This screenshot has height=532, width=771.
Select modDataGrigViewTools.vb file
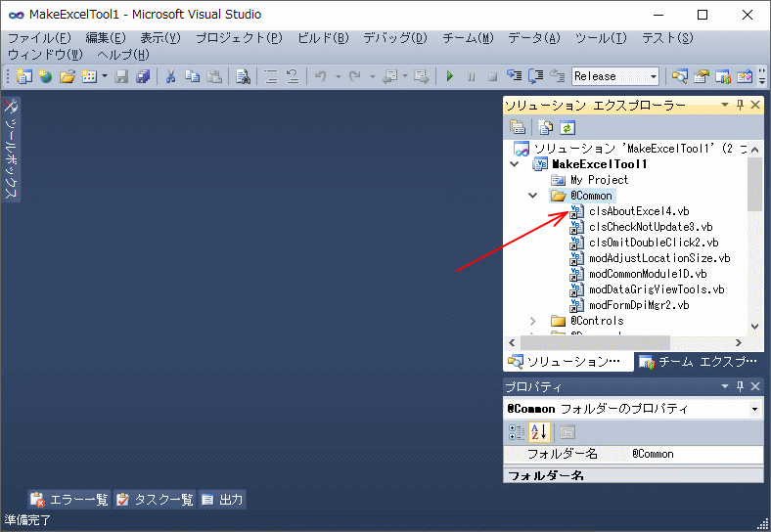pyautogui.click(x=657, y=289)
